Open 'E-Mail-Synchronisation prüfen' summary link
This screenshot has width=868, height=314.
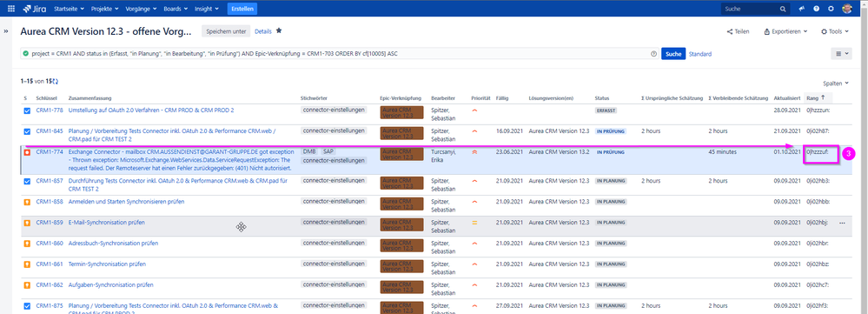click(106, 223)
